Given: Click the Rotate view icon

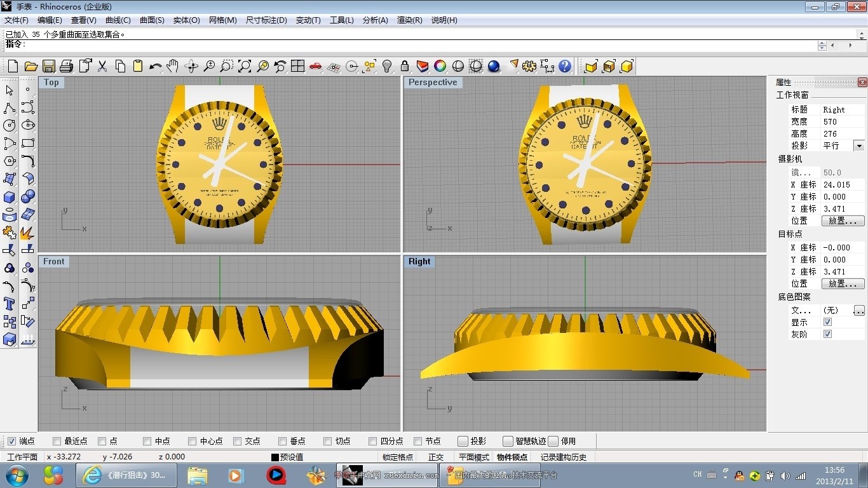Looking at the screenshot, I should click(x=191, y=66).
